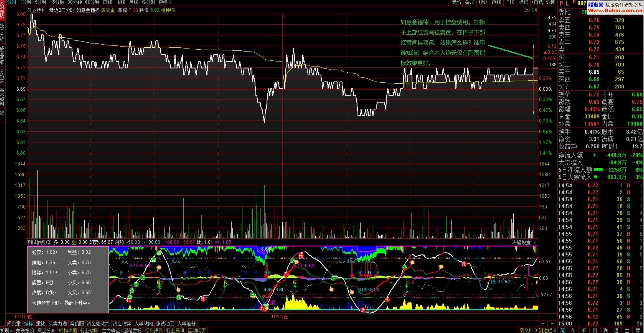Open 图文F10 link
The width and height of the screenshot is (644, 333).
(528, 330)
